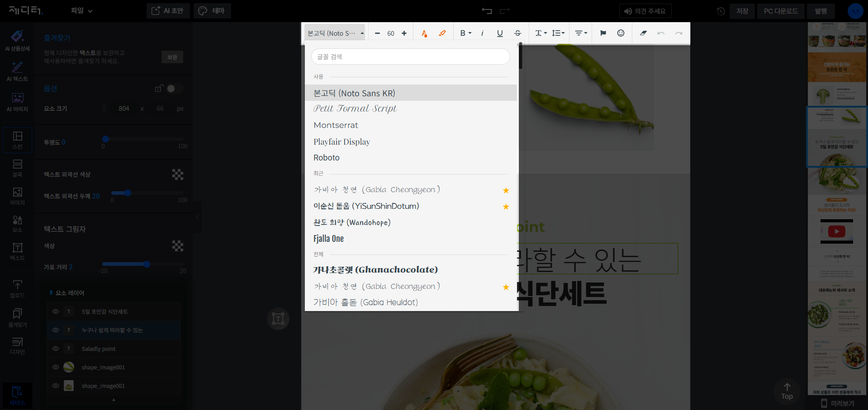Open the bold style dropdown
The height and width of the screenshot is (410, 868).
pos(466,33)
